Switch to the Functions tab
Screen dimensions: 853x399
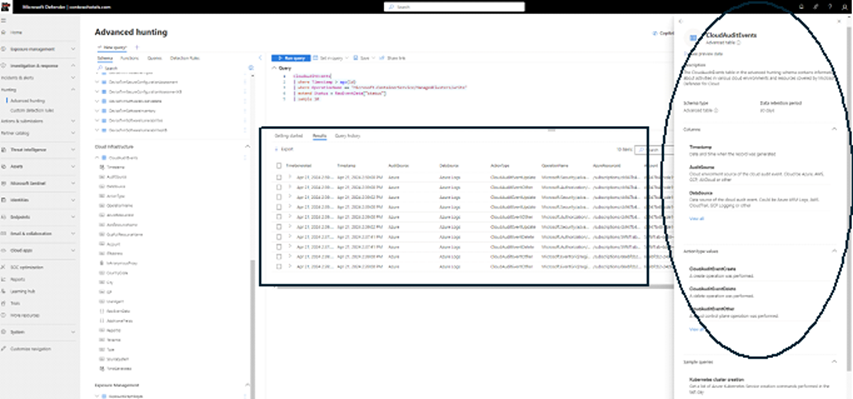tap(129, 58)
